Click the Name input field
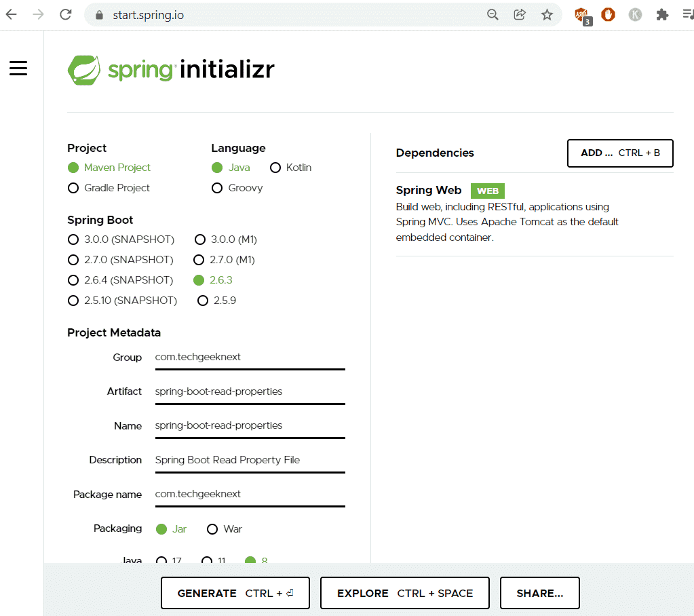This screenshot has height=616, width=694. [x=250, y=426]
